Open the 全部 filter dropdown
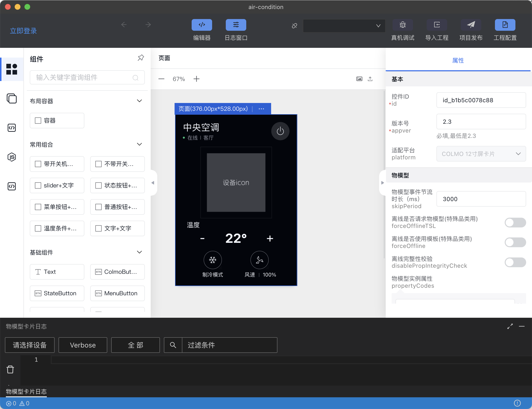532x409 pixels. pos(136,345)
